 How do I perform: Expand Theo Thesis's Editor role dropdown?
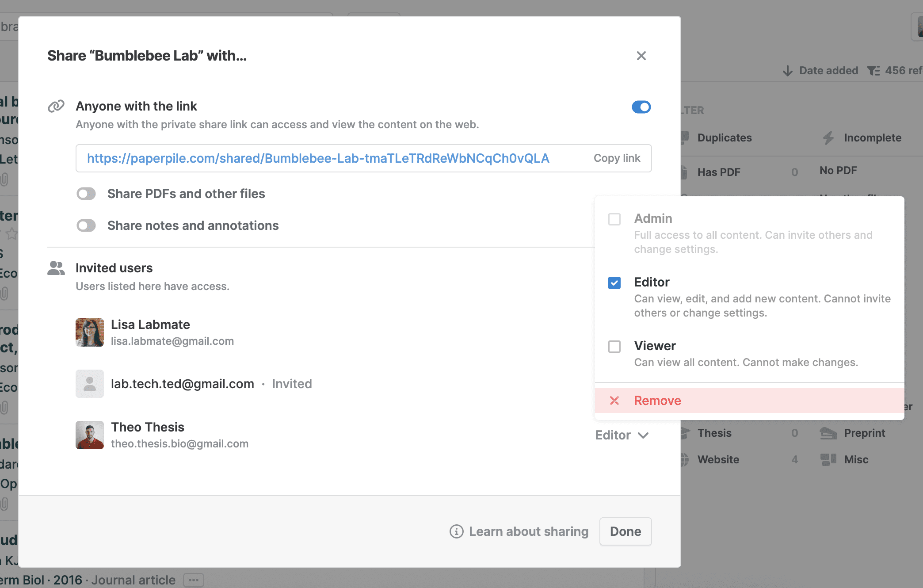(622, 435)
